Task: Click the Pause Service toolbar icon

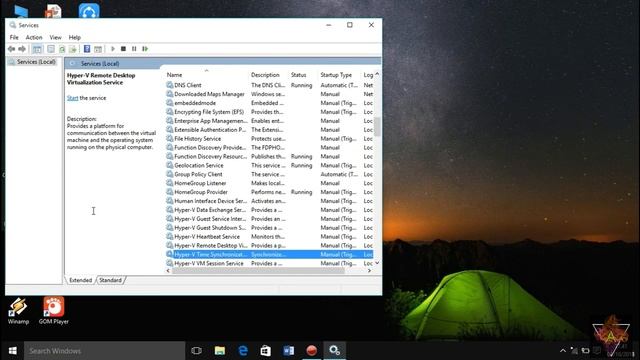Action: tap(134, 49)
